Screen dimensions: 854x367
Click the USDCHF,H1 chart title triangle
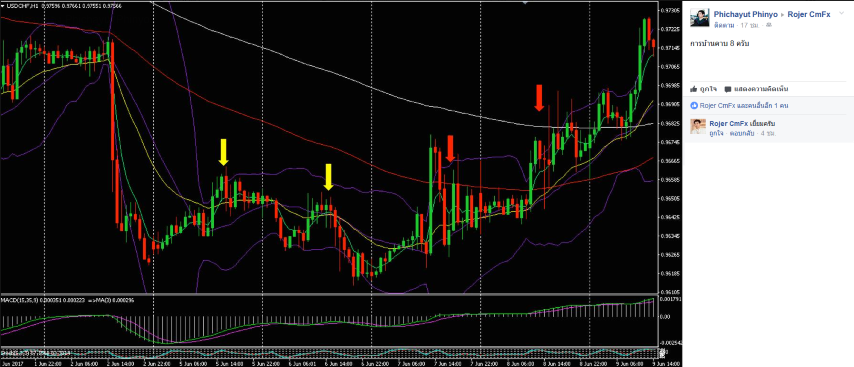[x=3, y=5]
